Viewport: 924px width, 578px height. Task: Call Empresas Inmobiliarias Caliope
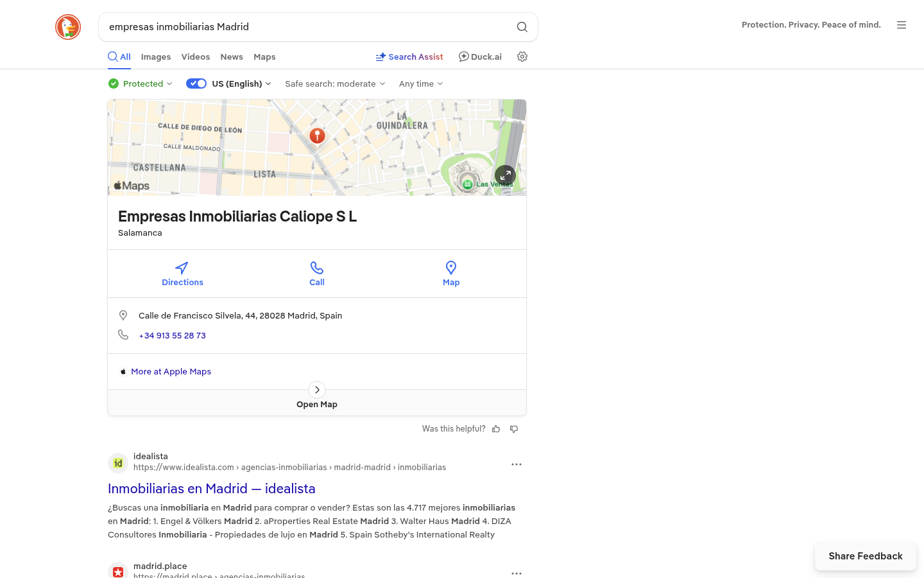click(317, 274)
